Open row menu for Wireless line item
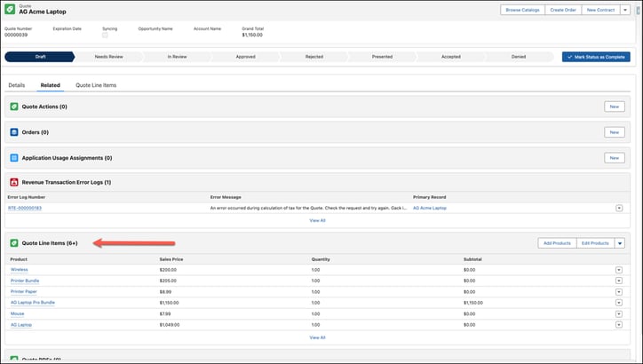This screenshot has width=643, height=364. [x=619, y=270]
